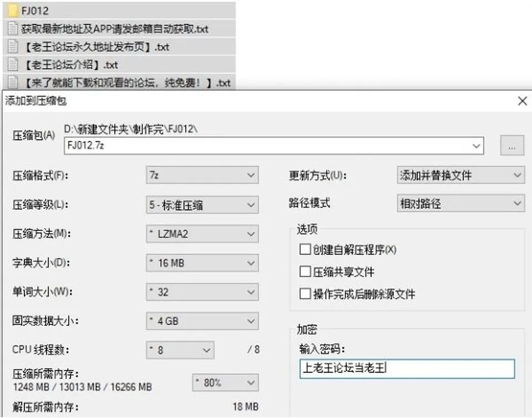
Task: Click the 输入密码 password field
Action: coord(407,369)
